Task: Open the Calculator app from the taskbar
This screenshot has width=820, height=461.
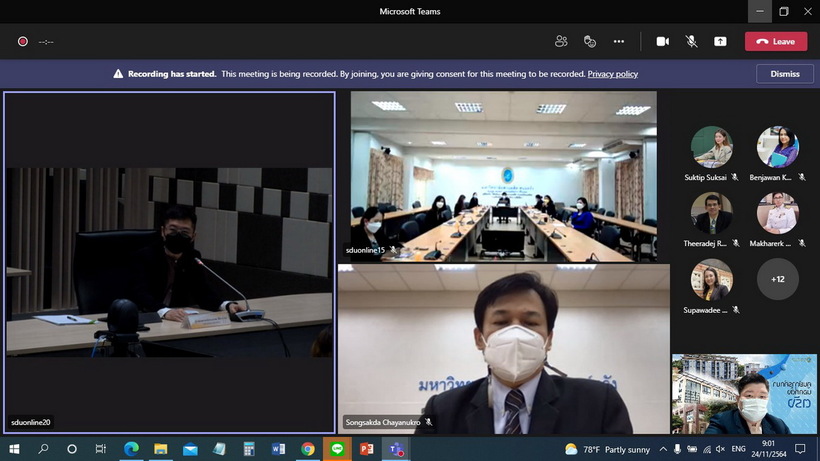Action: 249,449
